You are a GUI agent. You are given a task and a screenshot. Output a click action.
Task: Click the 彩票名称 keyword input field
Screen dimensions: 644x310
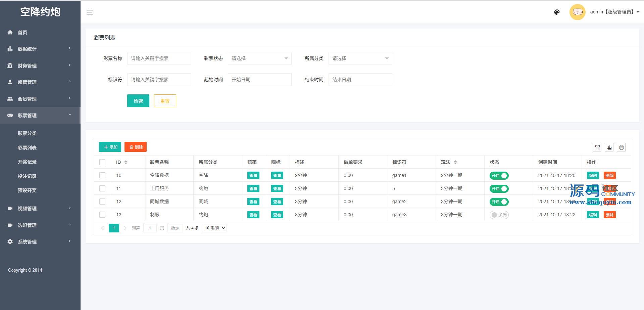point(159,58)
